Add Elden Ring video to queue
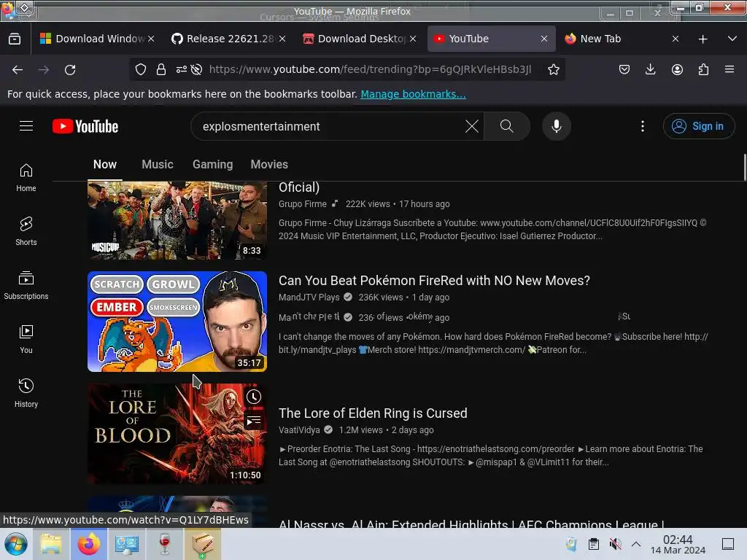Viewport: 747px width, 560px height. pos(253,421)
